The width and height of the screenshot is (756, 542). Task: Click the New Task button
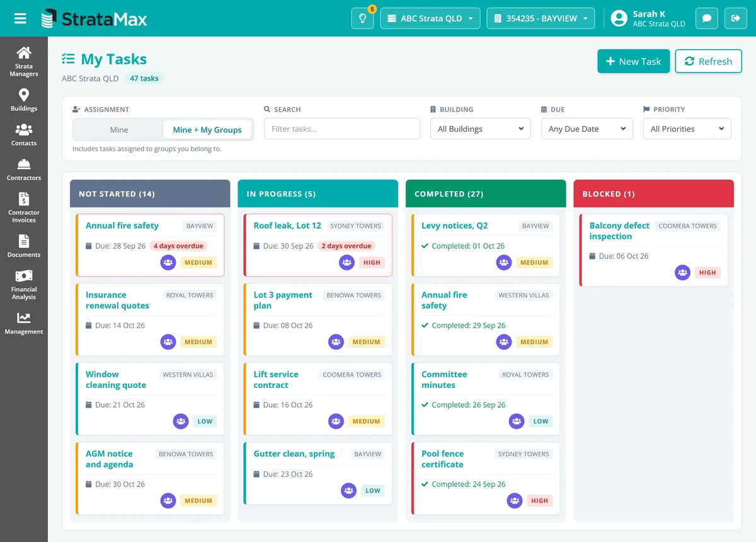tap(634, 61)
